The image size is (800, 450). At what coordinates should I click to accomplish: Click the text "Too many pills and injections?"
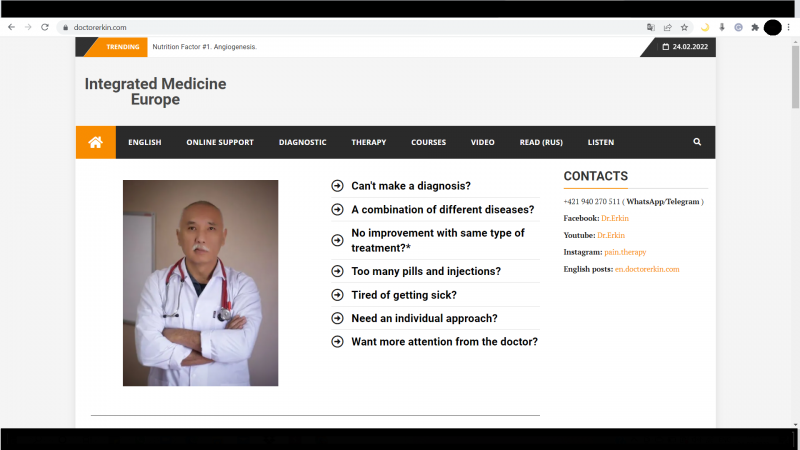pyautogui.click(x=426, y=271)
